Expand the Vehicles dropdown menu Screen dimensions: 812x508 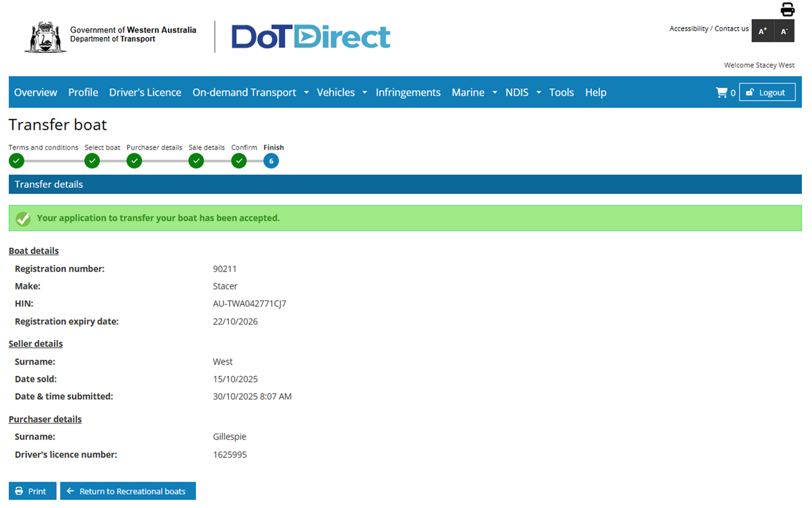click(x=364, y=92)
